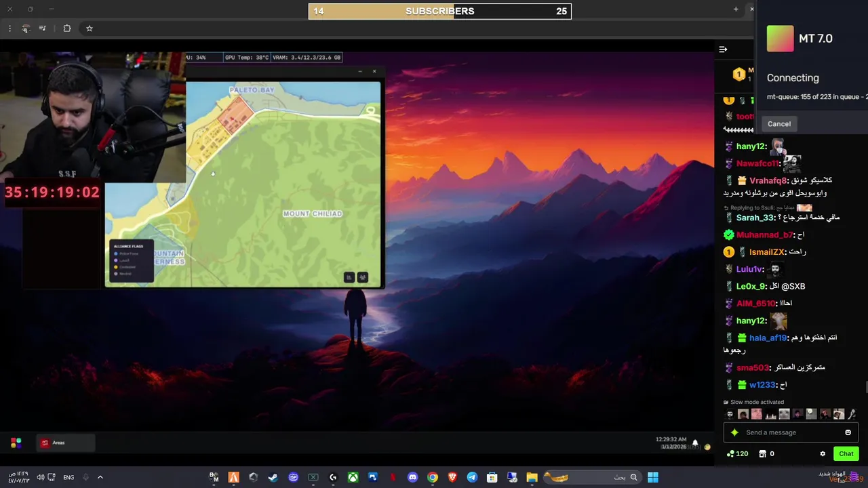Click the Police Force legend entry

(x=127, y=253)
